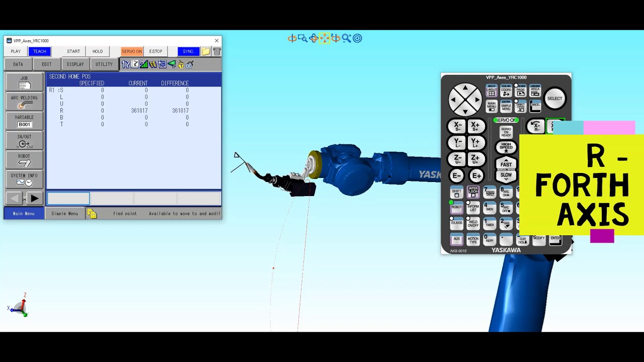Click the HOLD button
This screenshot has width=644, height=362.
[x=98, y=51]
